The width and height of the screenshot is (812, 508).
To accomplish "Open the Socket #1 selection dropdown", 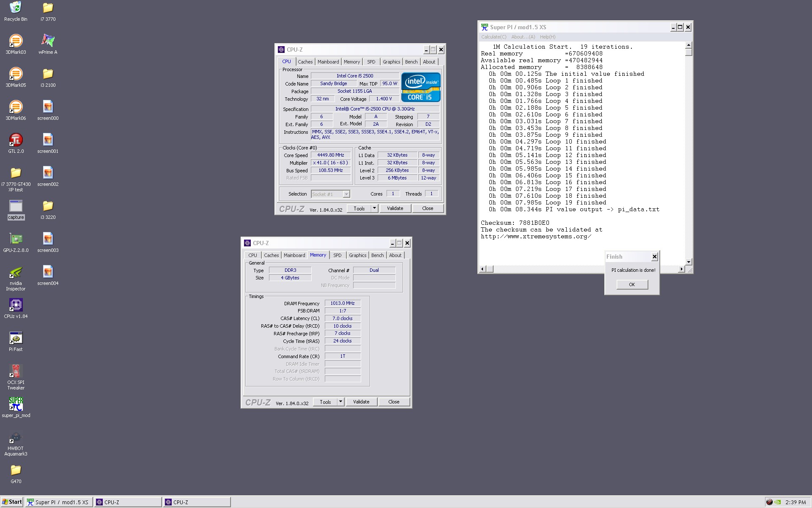I will pyautogui.click(x=330, y=194).
